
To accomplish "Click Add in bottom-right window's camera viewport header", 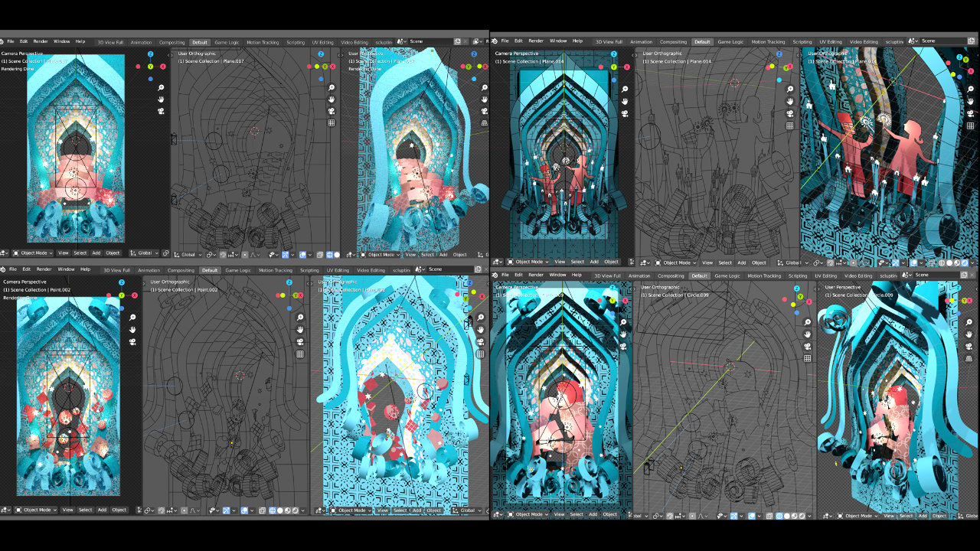I will (593, 514).
